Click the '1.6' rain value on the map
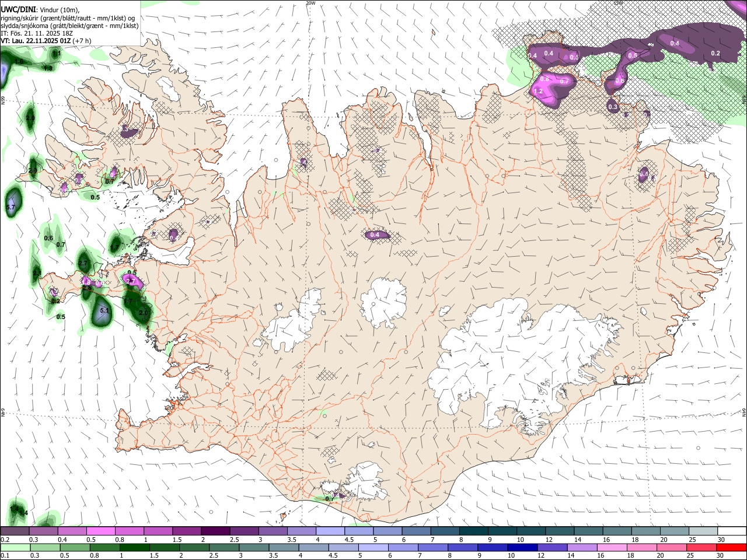Image resolution: width=747 pixels, height=560 pixels. pyautogui.click(x=19, y=61)
